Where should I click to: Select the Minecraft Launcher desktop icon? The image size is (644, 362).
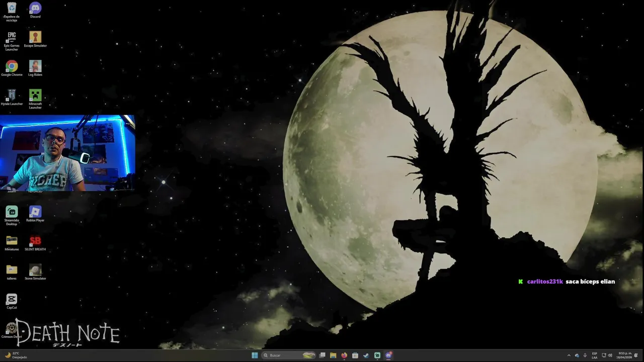(35, 99)
